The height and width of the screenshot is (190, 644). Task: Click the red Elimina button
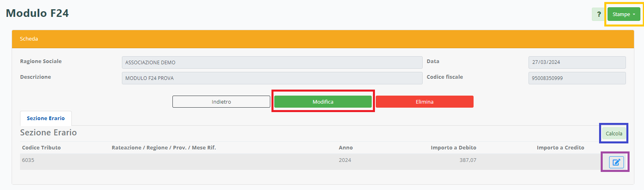(424, 102)
